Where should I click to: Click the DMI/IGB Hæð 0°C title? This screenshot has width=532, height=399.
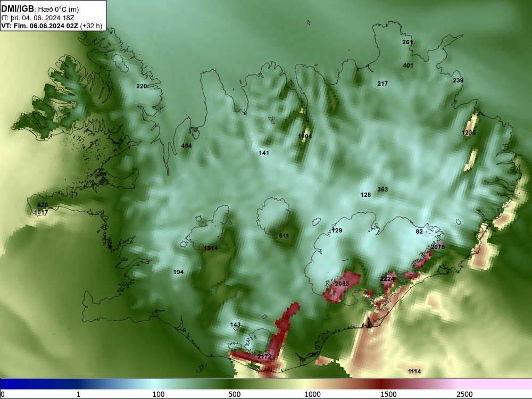point(40,9)
